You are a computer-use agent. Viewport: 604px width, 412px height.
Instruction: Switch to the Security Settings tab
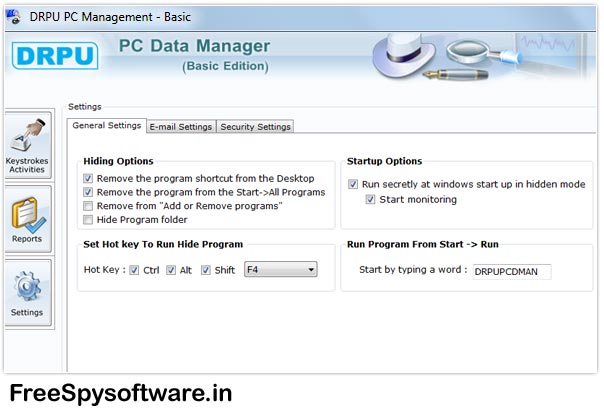tap(255, 127)
